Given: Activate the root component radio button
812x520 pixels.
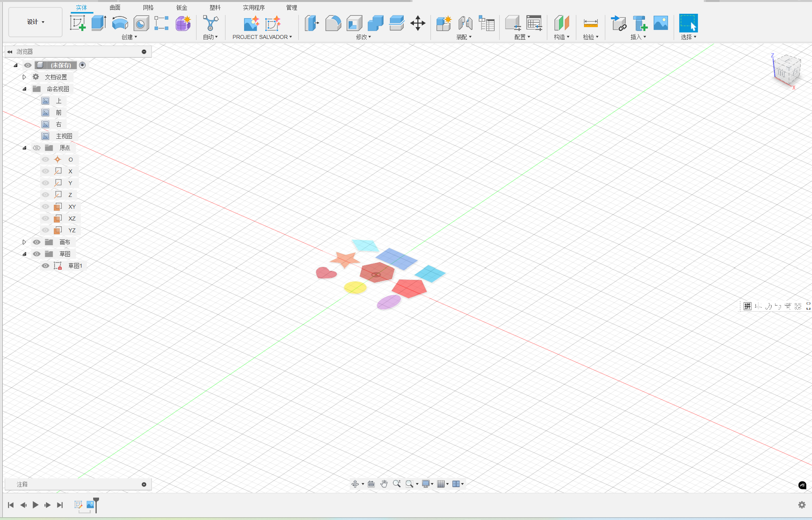Looking at the screenshot, I should click(82, 65).
